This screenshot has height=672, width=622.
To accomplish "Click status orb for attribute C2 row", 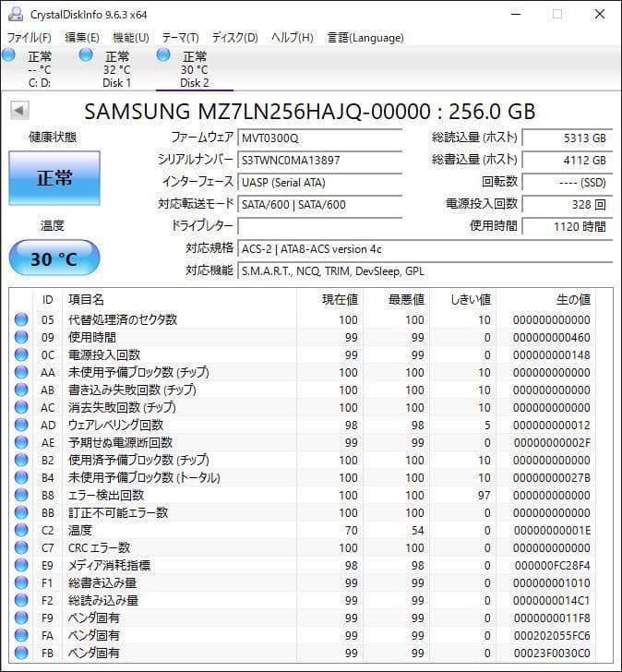I will pyautogui.click(x=21, y=531).
